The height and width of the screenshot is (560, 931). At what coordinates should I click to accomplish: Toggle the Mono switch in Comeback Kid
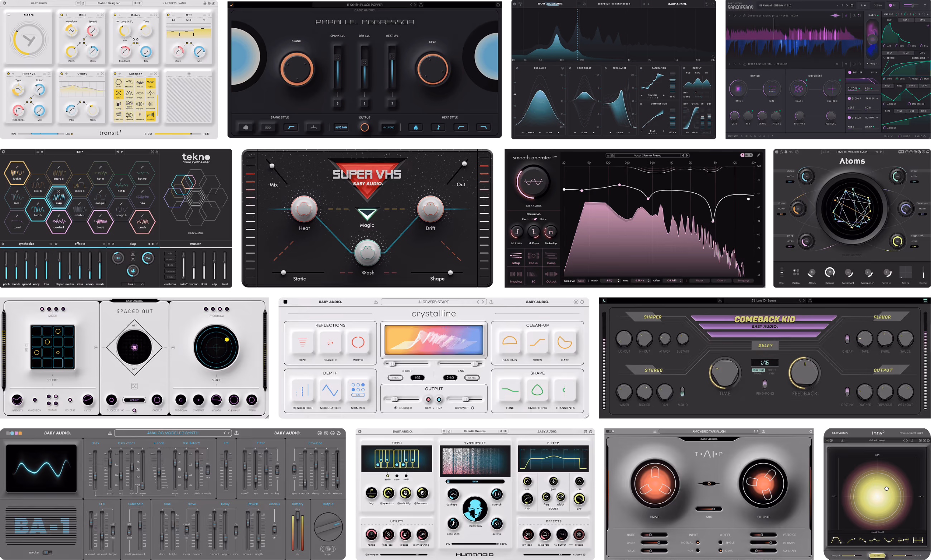(682, 392)
